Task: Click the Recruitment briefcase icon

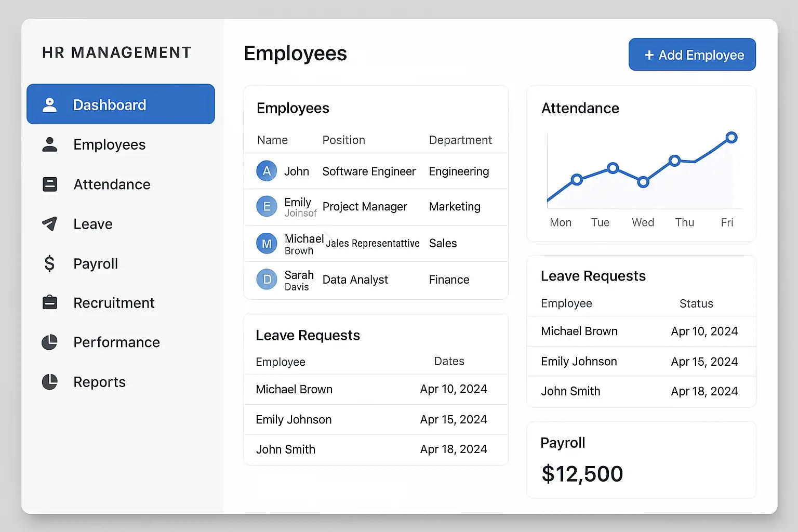Action: pyautogui.click(x=50, y=302)
